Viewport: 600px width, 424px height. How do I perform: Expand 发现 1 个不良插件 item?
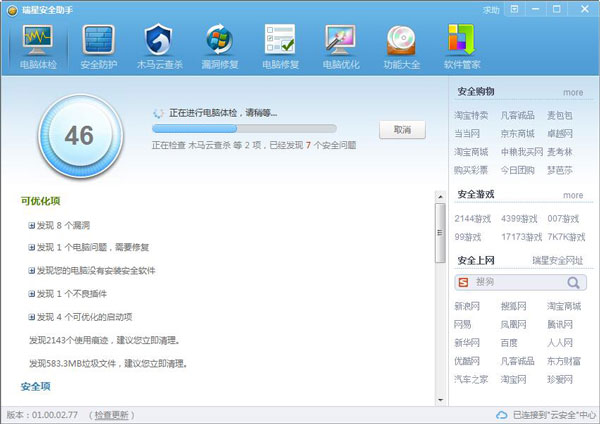31,294
